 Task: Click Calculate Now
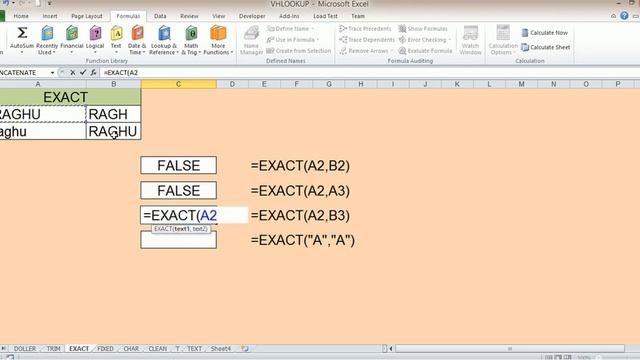coord(544,33)
